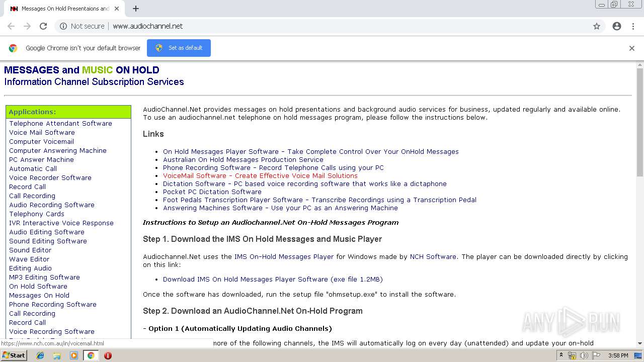Open VoiceMail Software - Create Effective link
Screen dimensions: 644x362
tap(260, 175)
